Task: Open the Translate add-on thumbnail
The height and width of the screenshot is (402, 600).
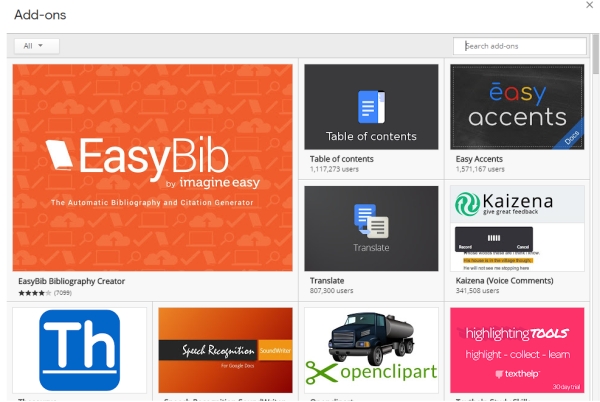Action: [371, 228]
